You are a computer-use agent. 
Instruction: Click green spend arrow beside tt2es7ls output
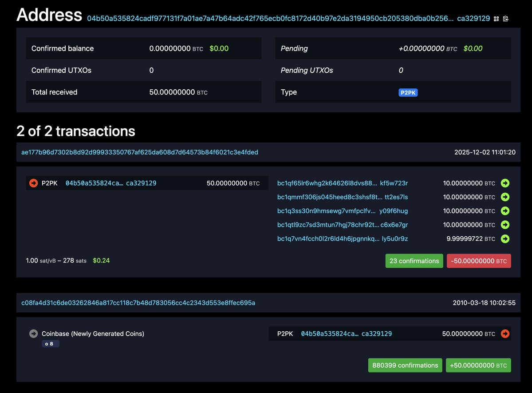coord(505,197)
